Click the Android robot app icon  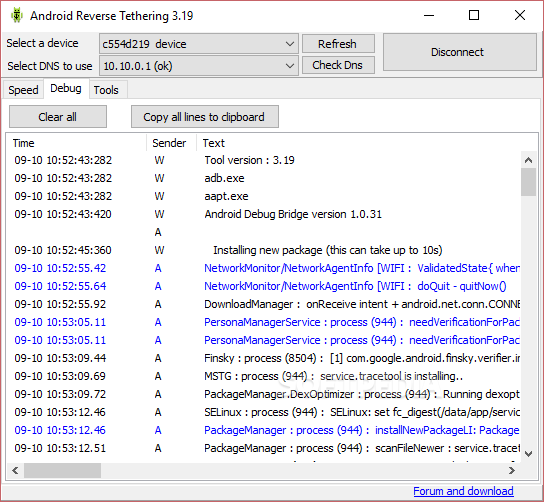(16, 16)
